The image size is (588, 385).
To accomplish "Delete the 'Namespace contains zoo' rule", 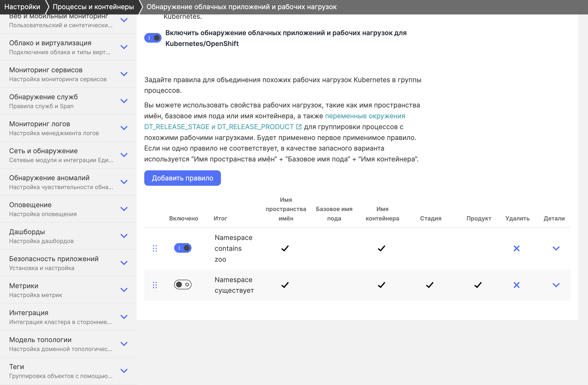I will coord(516,248).
